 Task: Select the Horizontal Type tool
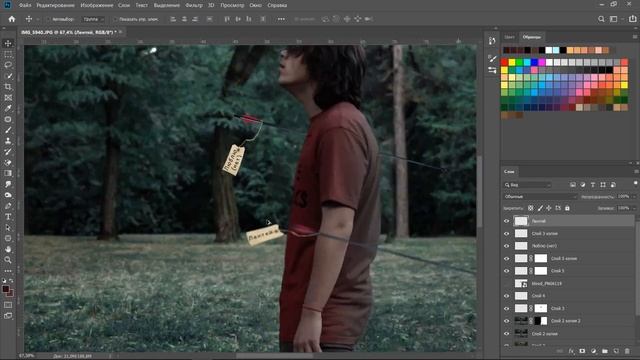pos(8,217)
